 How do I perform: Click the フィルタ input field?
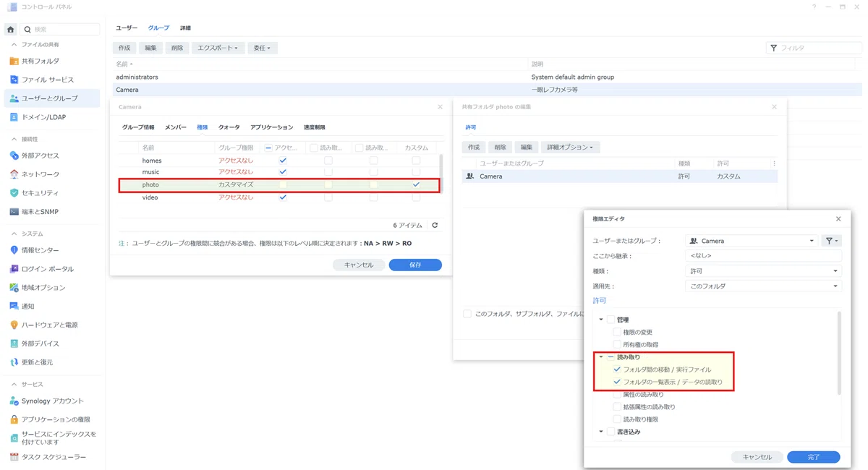pyautogui.click(x=814, y=48)
